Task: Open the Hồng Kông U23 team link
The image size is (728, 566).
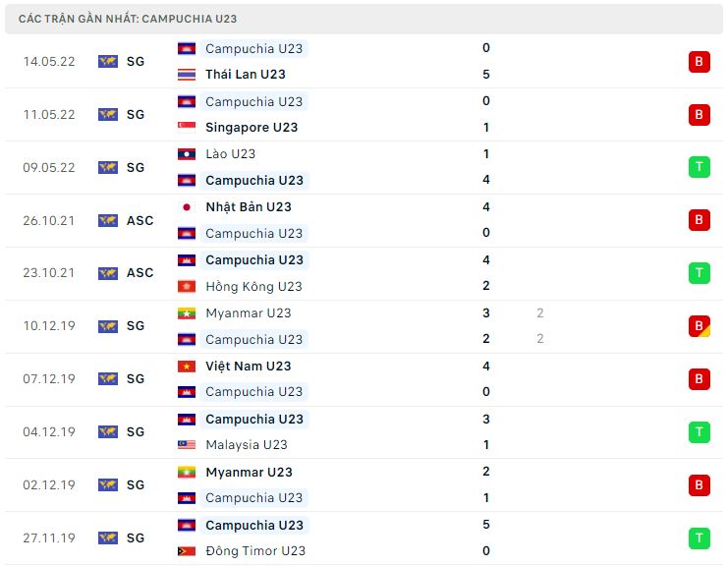Action: pos(253,287)
